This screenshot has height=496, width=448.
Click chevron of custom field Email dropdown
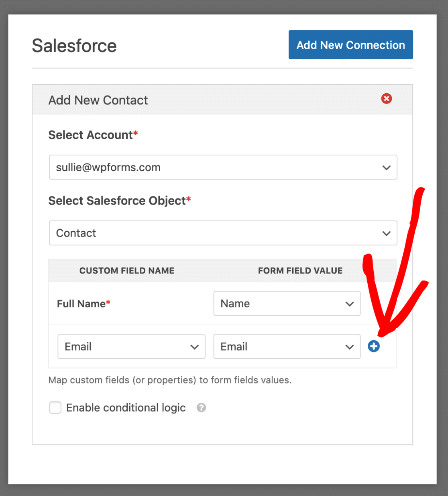[x=195, y=347]
